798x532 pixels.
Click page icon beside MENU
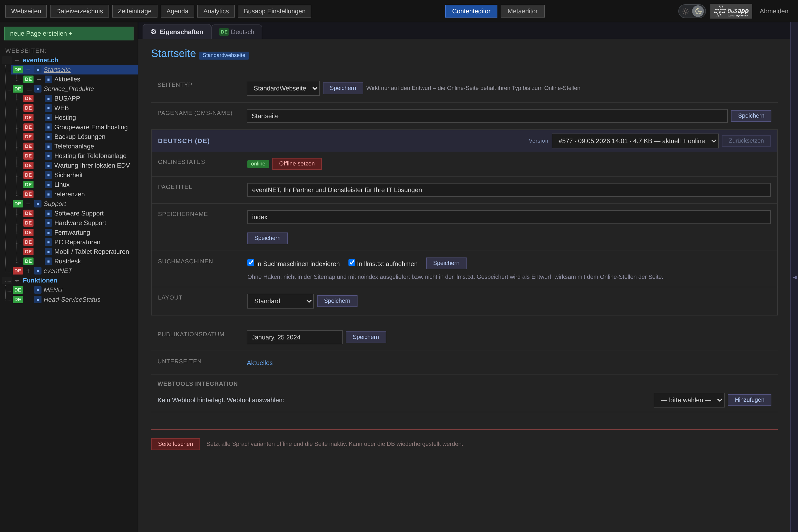point(38,290)
